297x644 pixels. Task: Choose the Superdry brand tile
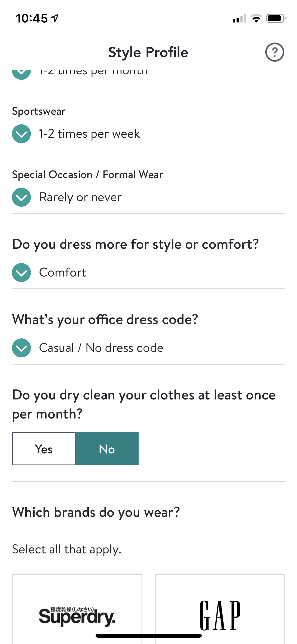(77, 611)
